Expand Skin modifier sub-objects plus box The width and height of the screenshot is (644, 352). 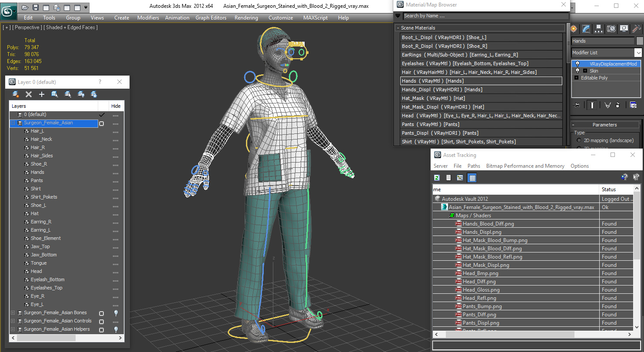click(585, 71)
